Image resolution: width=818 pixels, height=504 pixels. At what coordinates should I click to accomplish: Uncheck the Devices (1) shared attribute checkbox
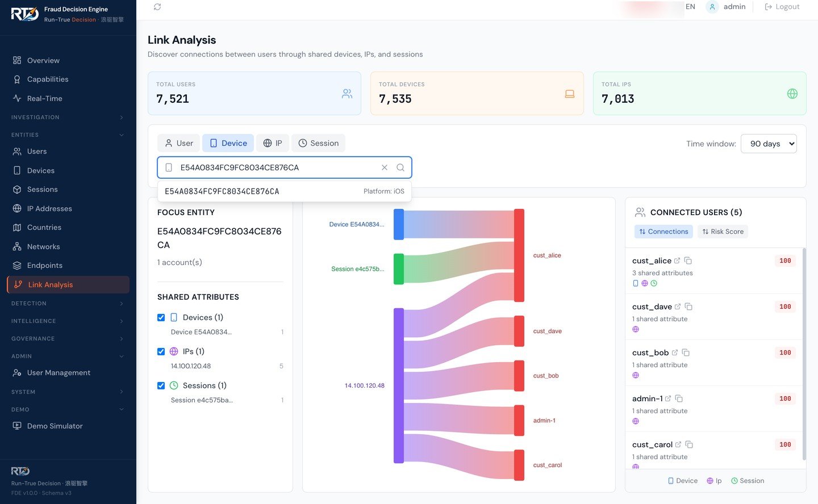coord(161,317)
